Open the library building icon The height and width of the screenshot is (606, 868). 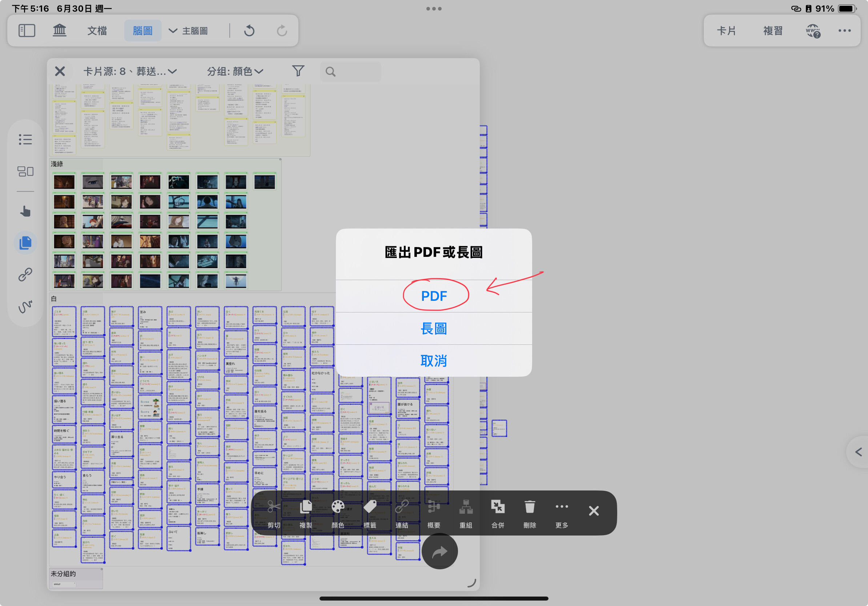(59, 31)
